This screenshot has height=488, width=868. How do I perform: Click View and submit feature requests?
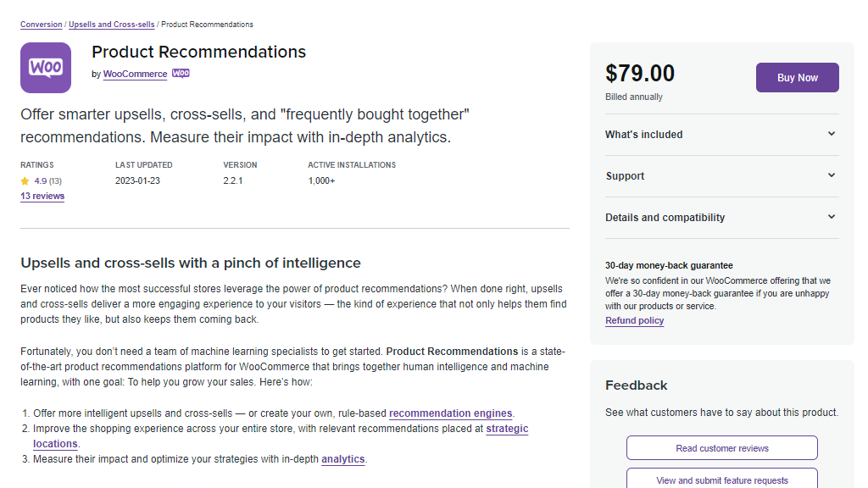pyautogui.click(x=722, y=480)
